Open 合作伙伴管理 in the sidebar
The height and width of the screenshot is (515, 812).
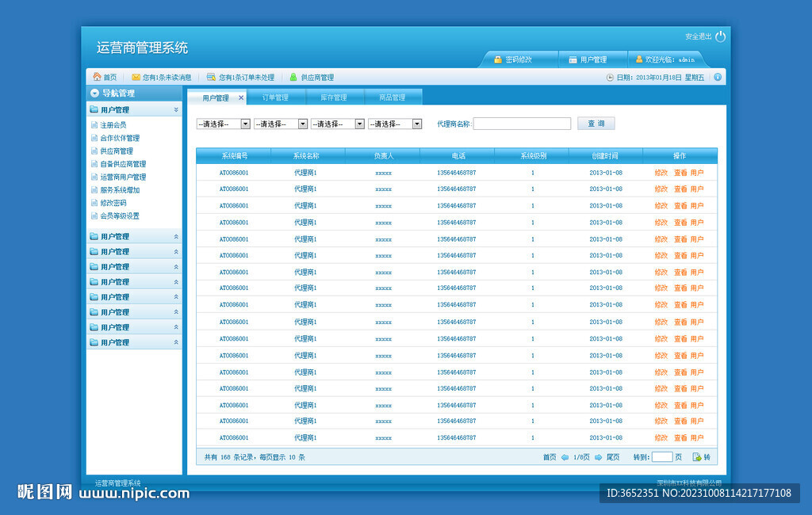[120, 138]
